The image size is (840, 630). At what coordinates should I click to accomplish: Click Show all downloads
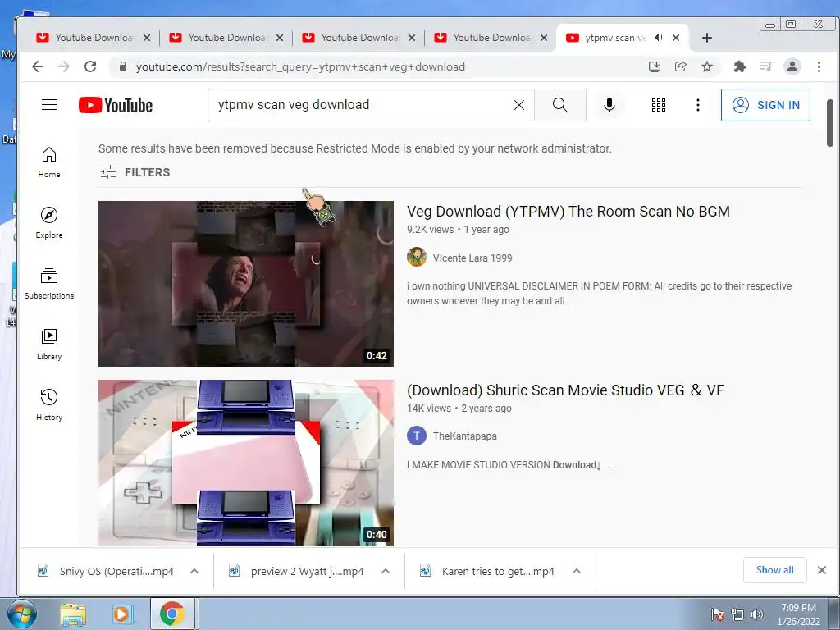click(774, 570)
